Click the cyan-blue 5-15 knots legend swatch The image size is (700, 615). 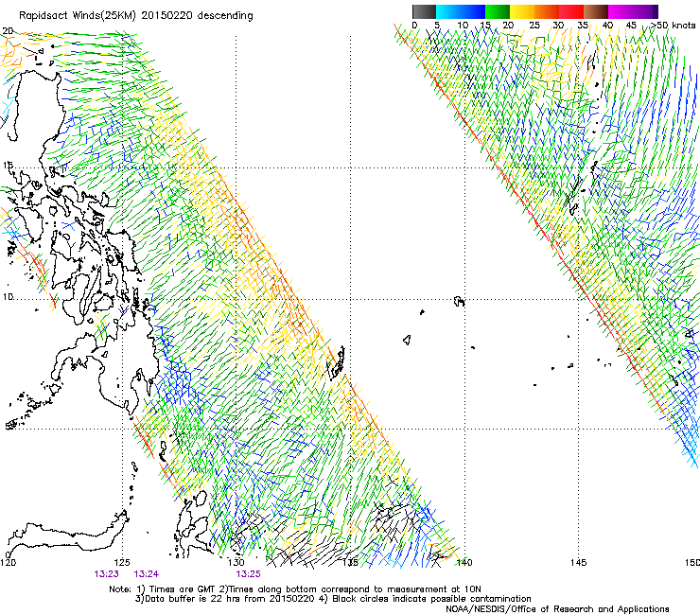coord(461,11)
